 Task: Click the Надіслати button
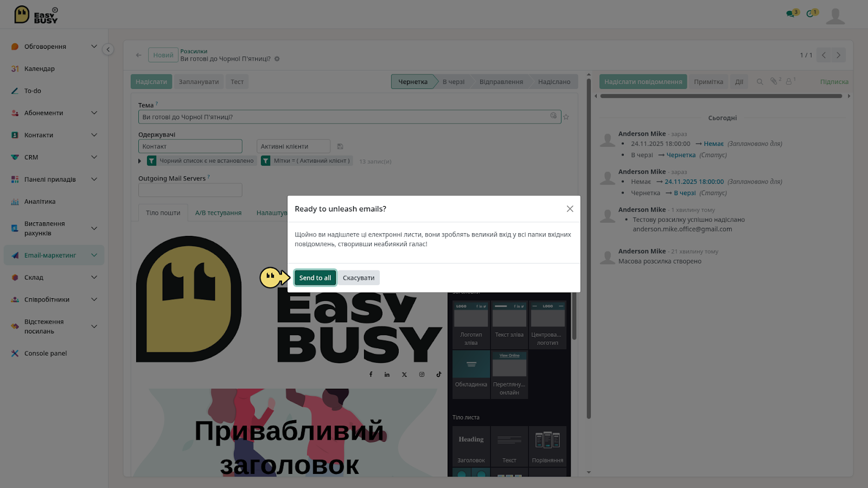tap(151, 82)
